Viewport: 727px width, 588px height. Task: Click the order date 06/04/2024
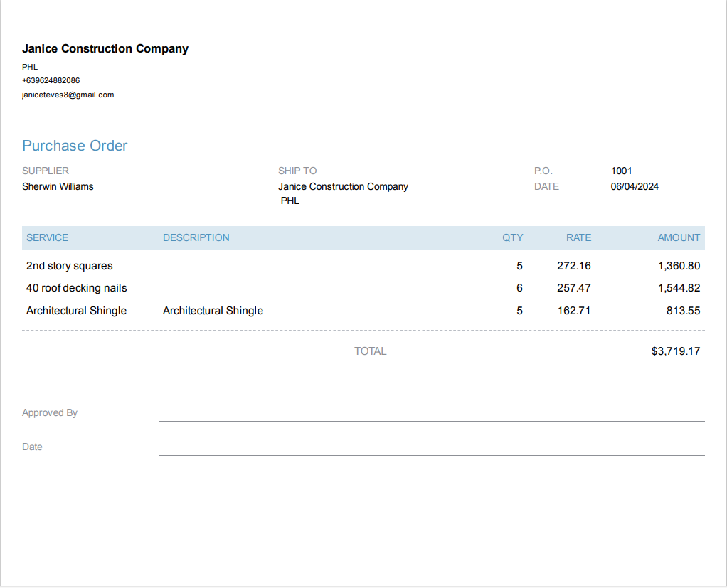635,186
